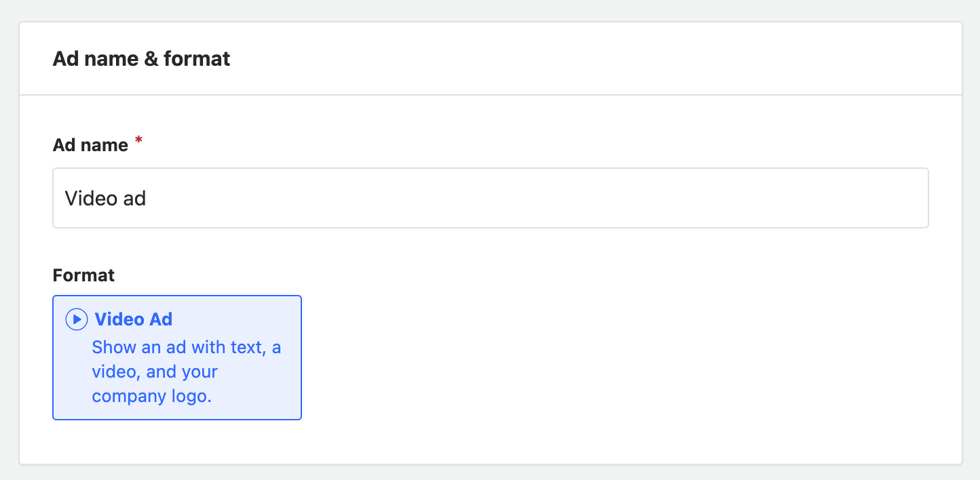Click the 'Ad name & format' panel heading
The width and height of the screenshot is (980, 480).
tap(141, 59)
